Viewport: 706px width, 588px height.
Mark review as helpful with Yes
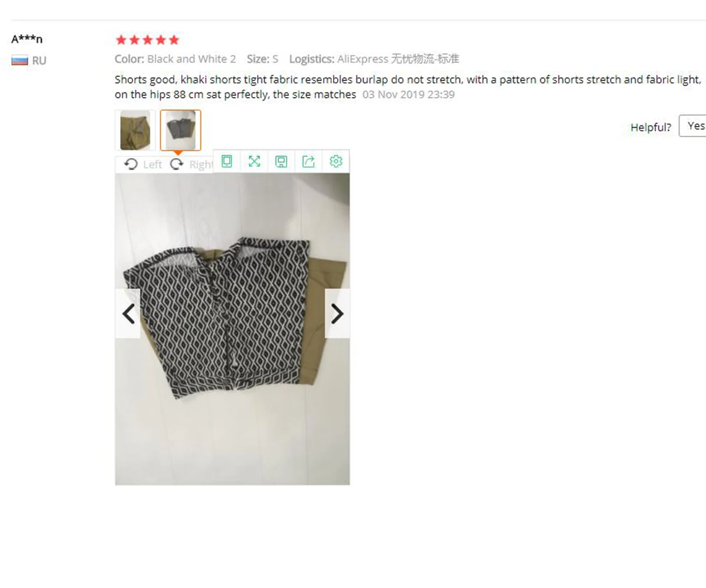[693, 126]
